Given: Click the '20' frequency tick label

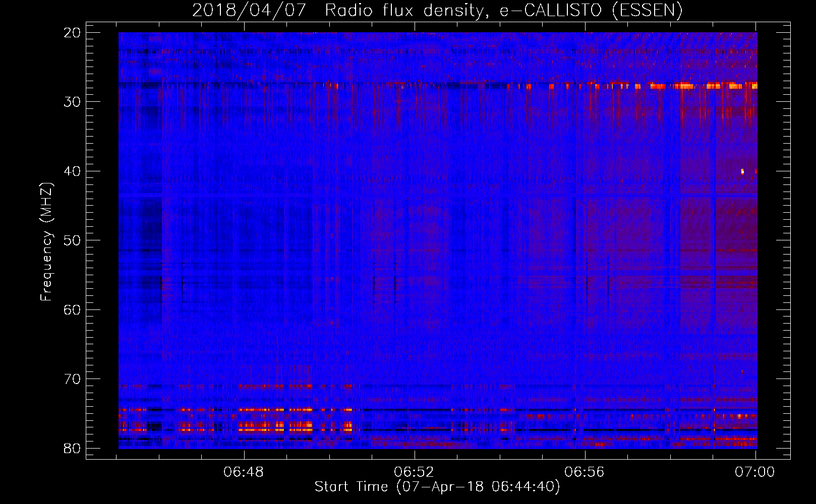Looking at the screenshot, I should 73,33.
